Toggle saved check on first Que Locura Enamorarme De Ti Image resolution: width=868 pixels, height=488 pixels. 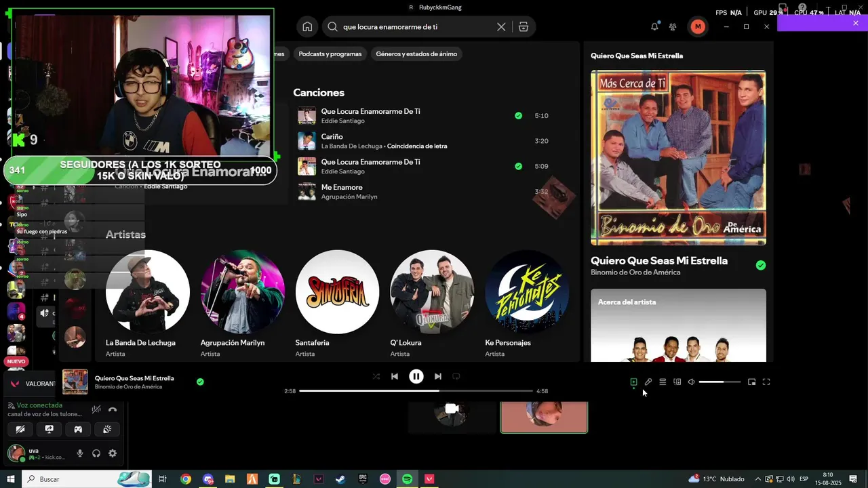(x=518, y=116)
